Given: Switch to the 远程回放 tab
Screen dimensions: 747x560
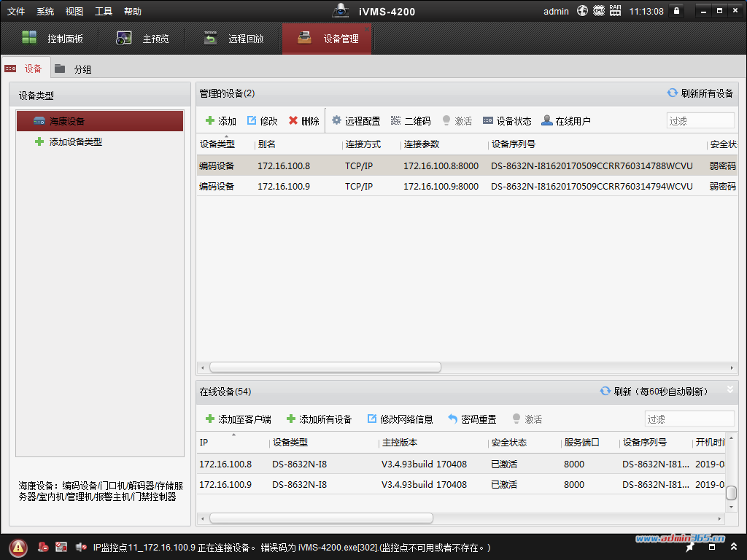Looking at the screenshot, I should pyautogui.click(x=233, y=39).
